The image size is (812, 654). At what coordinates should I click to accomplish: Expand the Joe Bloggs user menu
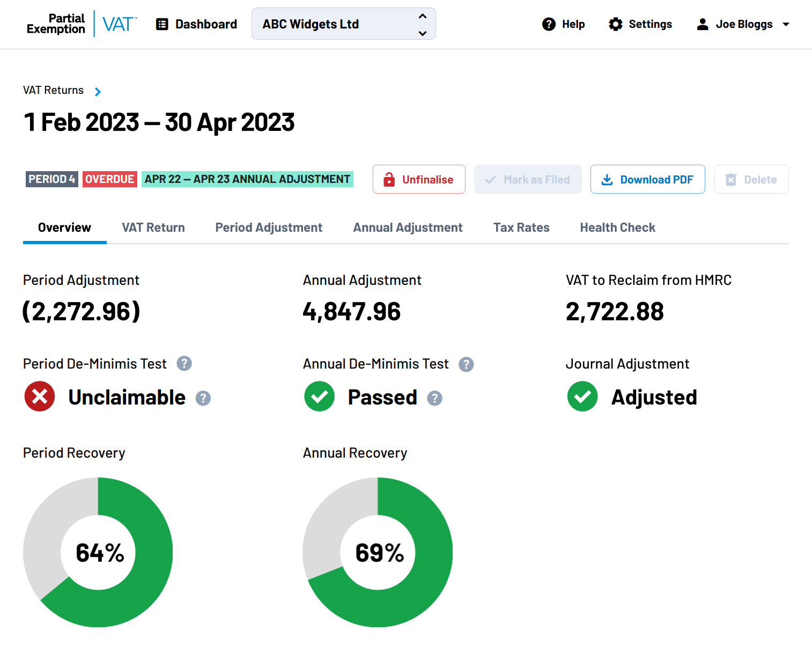click(x=743, y=24)
